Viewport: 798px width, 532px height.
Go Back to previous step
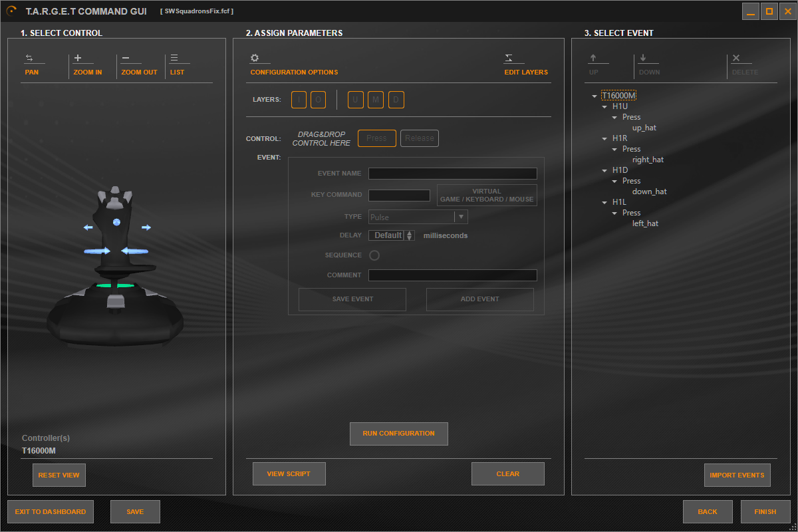pyautogui.click(x=708, y=512)
